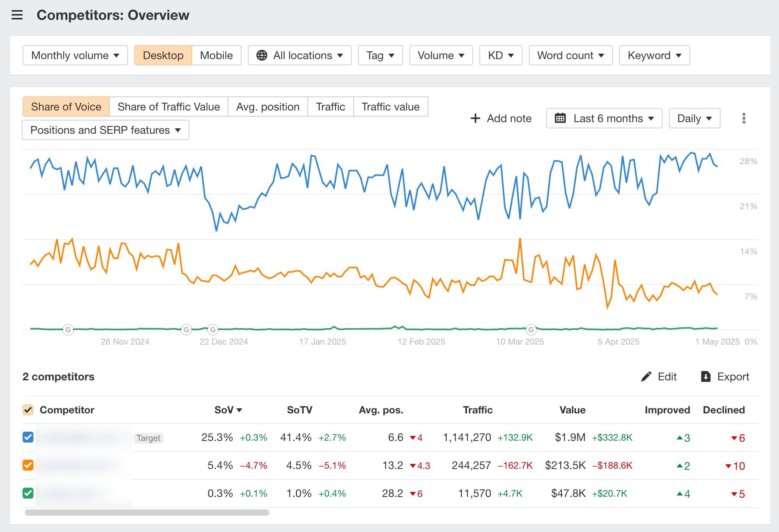Select the Avg. position tab
The width and height of the screenshot is (779, 532).
(x=268, y=107)
